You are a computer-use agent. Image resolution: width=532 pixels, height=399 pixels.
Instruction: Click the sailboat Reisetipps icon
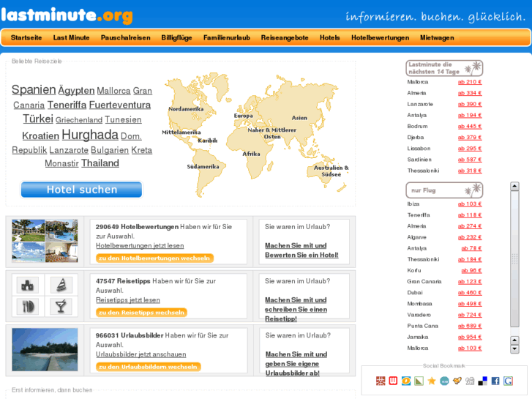(61, 286)
